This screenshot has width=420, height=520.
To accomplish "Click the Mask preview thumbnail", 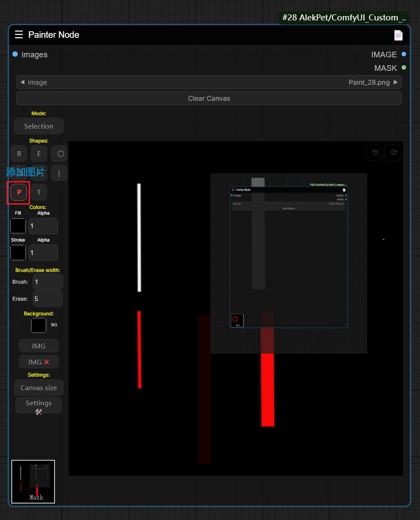I will (33, 481).
